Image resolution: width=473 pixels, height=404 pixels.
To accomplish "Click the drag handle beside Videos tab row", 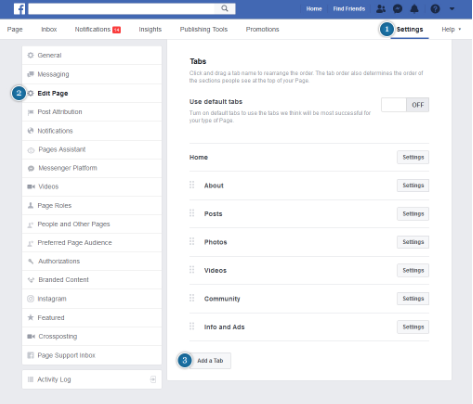I will [x=192, y=270].
